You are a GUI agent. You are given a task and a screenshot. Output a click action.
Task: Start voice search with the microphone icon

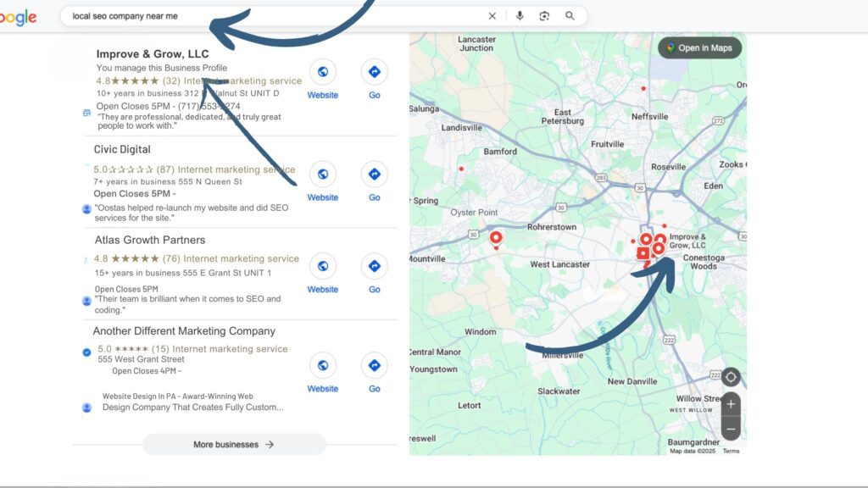pos(520,16)
